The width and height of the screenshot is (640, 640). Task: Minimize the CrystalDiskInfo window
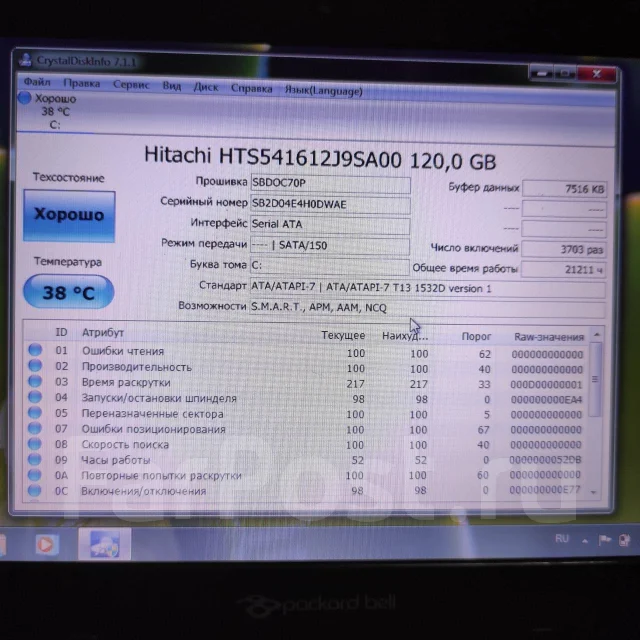tap(542, 73)
